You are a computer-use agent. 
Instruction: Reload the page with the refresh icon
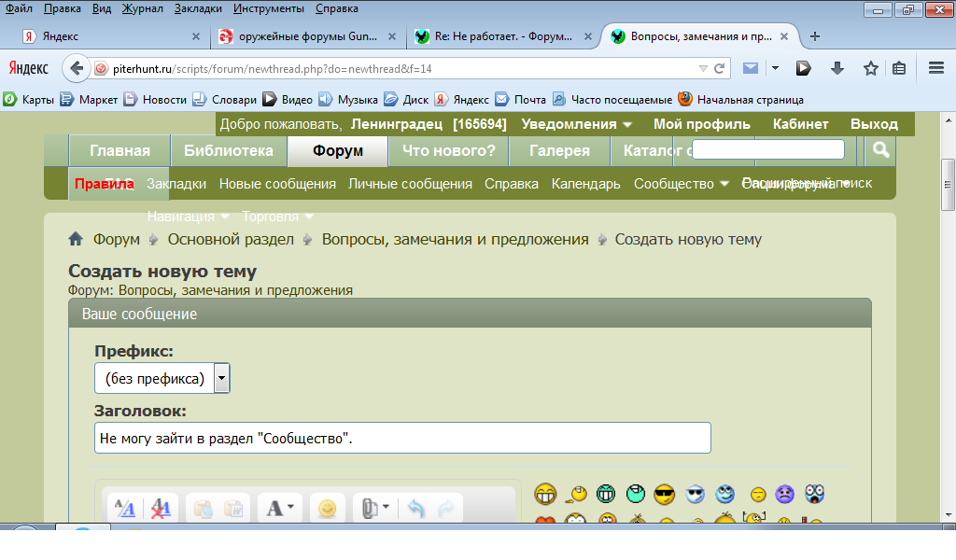pyautogui.click(x=720, y=68)
